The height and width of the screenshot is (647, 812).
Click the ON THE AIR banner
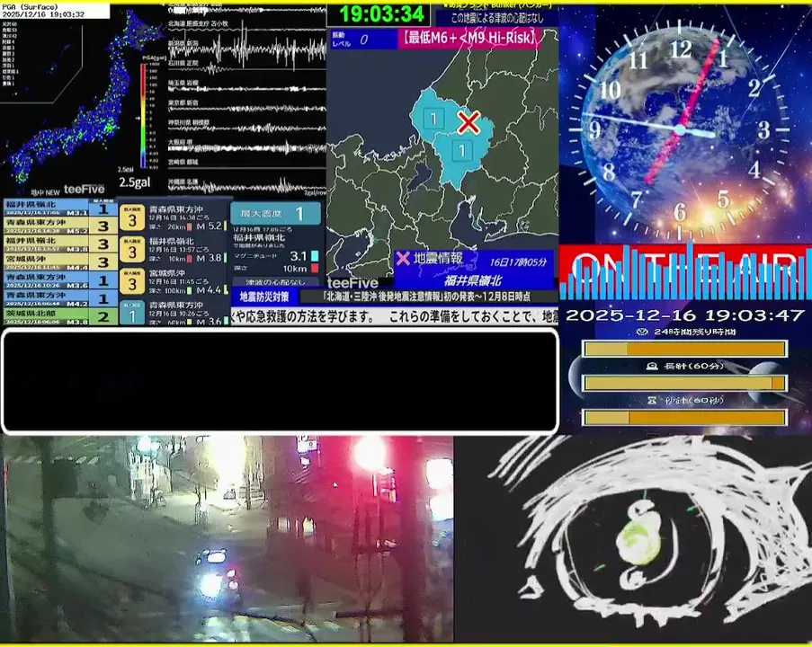pos(685,272)
